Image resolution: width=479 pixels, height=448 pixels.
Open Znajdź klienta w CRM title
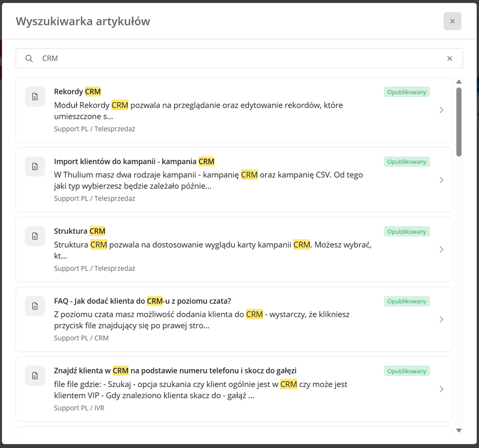point(175,371)
